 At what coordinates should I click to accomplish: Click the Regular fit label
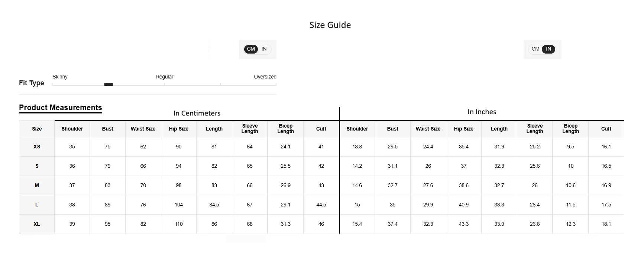164,77
